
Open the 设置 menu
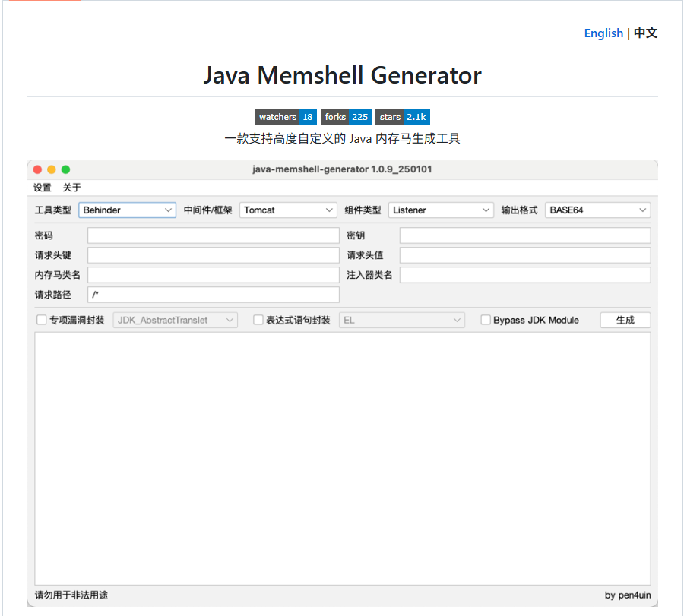(x=43, y=188)
